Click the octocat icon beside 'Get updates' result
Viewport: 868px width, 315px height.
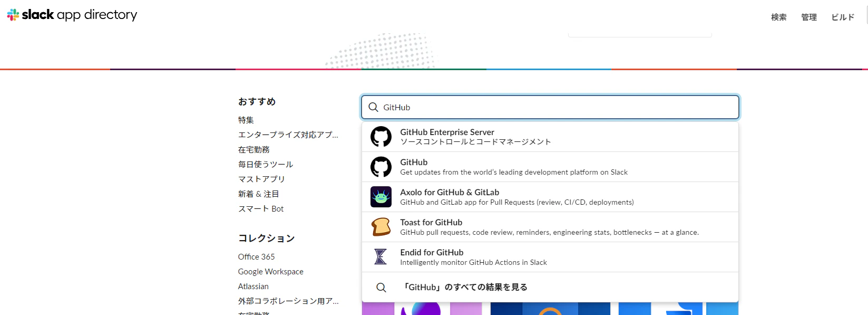pyautogui.click(x=381, y=167)
